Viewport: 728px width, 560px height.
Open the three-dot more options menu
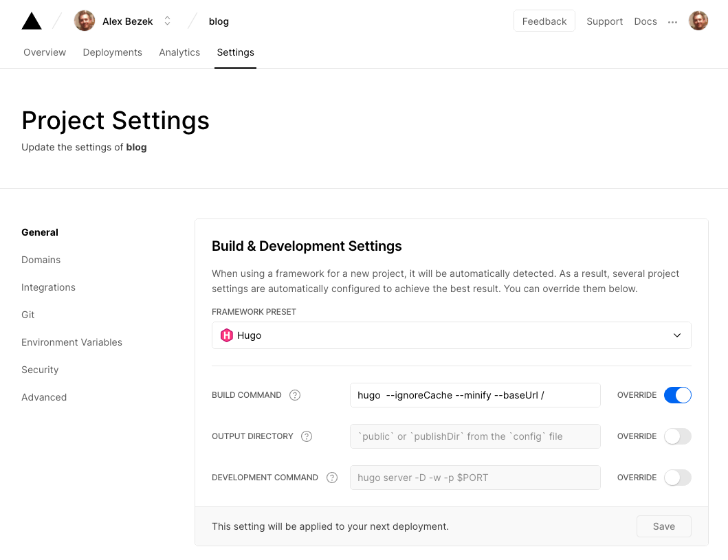coord(672,22)
